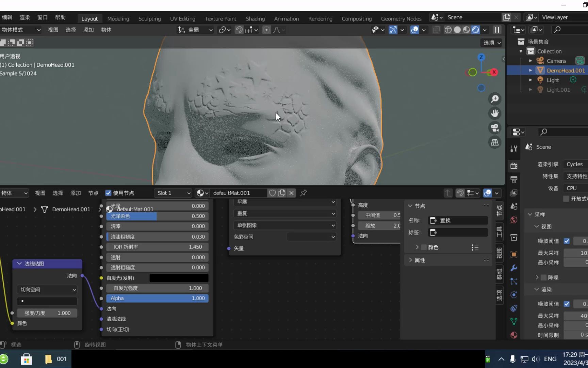Switch viewport to solid shading mode

point(458,30)
